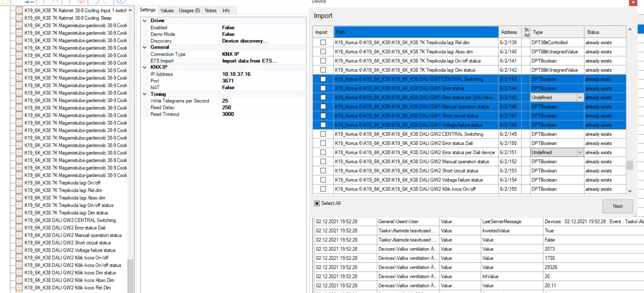Screen dimensions: 644x293
Task: Select the Trepikoda lagi Abso.dim datapoint icon
Action: [19, 198]
